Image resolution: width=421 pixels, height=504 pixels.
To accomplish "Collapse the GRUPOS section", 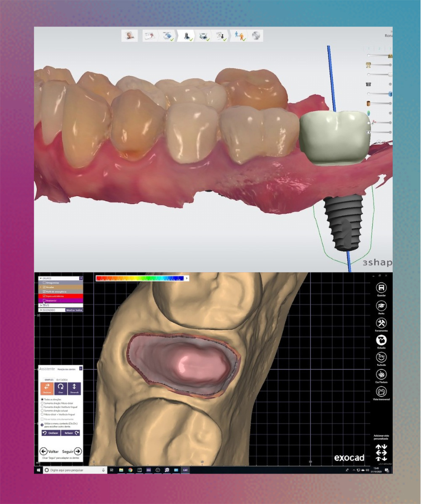I will click(40, 278).
